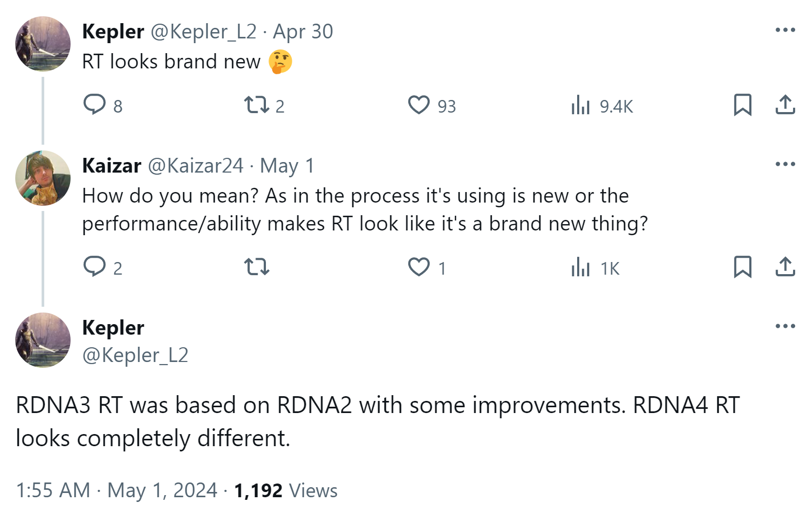View analytics for Kaizar's 1K views tweet
The image size is (812, 513).
[580, 267]
